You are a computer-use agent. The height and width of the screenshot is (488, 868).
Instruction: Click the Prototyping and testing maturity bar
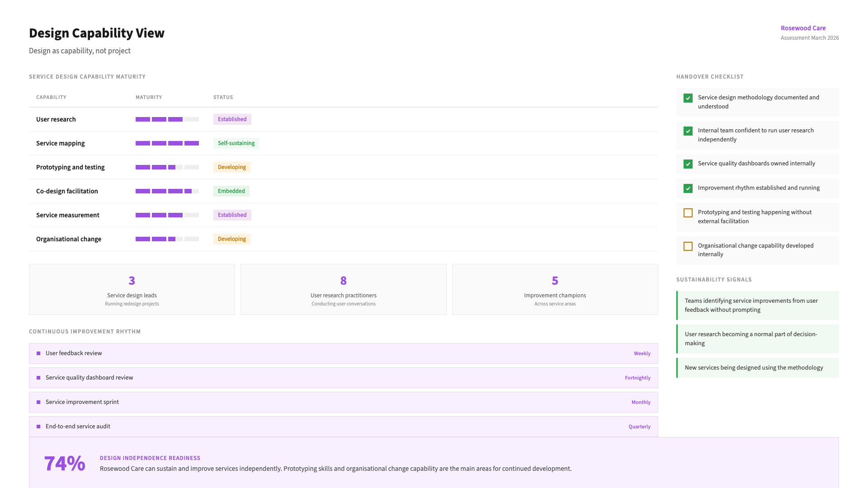coord(167,167)
